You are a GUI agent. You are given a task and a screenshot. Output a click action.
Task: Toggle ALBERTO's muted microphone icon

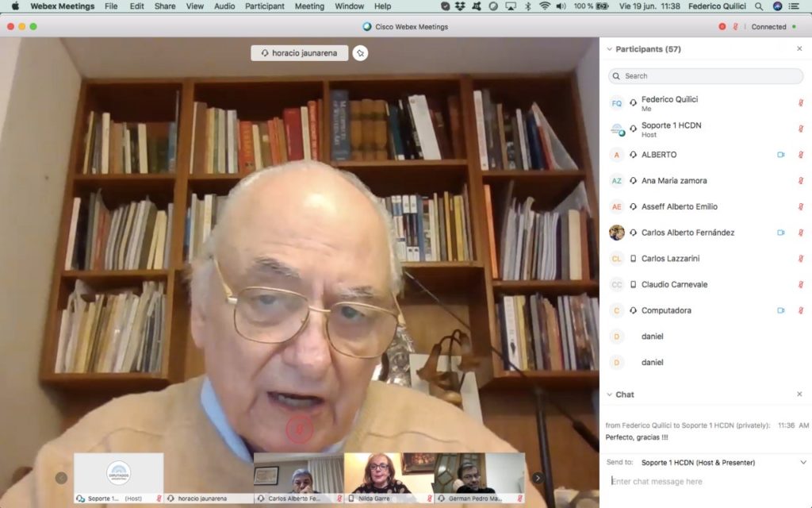(801, 155)
